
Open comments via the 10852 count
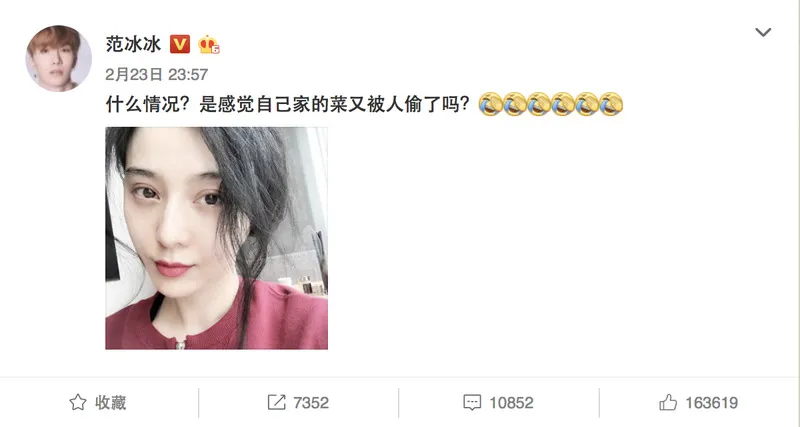click(x=511, y=403)
